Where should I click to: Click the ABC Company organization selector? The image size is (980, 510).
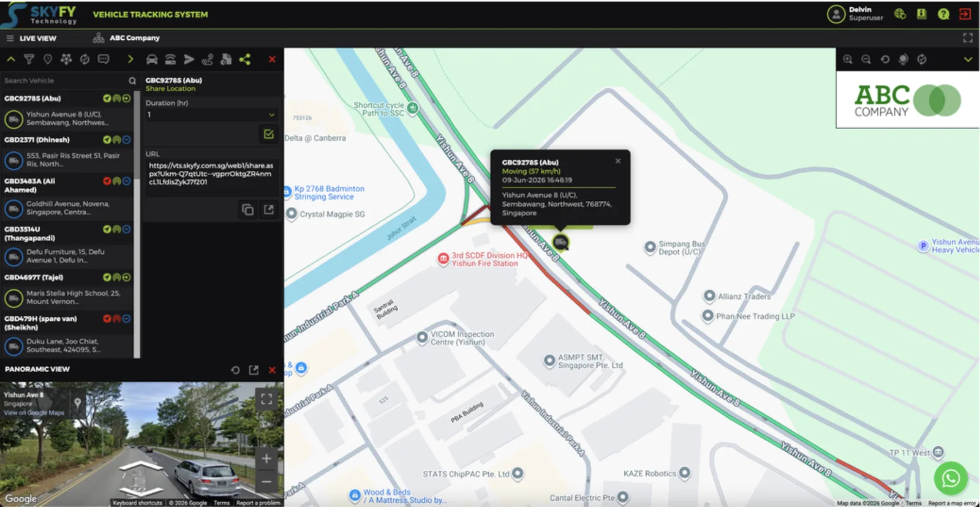[126, 38]
